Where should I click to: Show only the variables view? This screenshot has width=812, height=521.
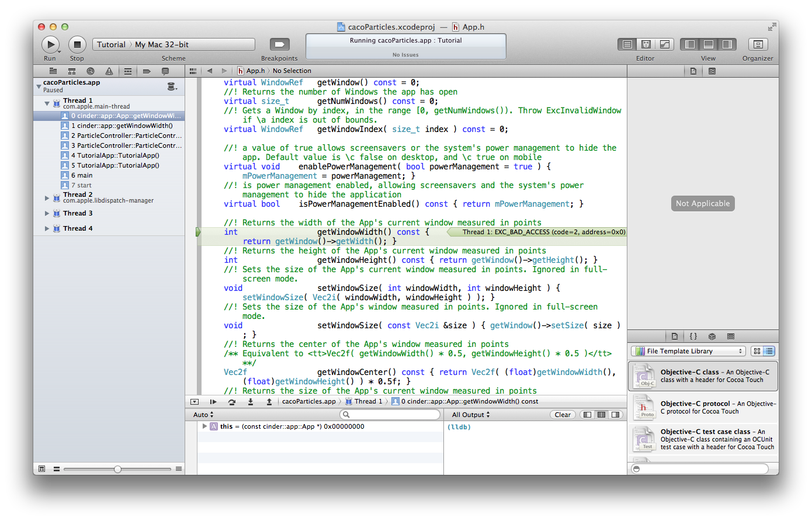[587, 415]
